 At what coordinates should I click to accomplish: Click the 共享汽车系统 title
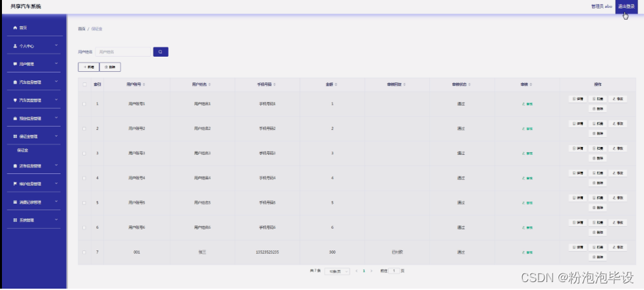tap(26, 7)
